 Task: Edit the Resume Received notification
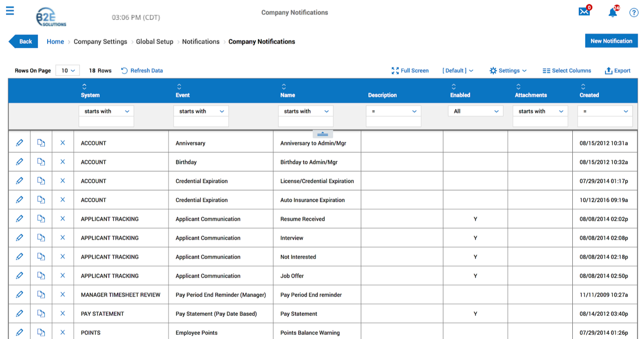tap(19, 219)
